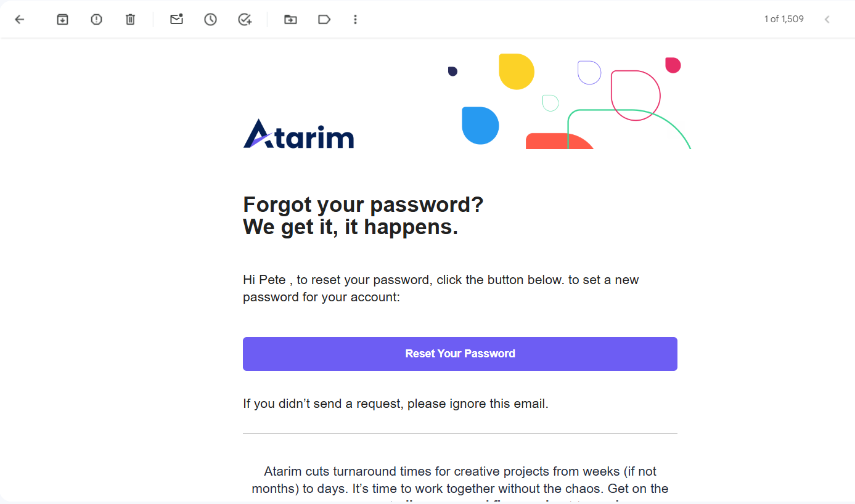Screen dimensions: 855x504
Task: Click the "Hi Pete" instruction paragraph
Action: [x=441, y=288]
